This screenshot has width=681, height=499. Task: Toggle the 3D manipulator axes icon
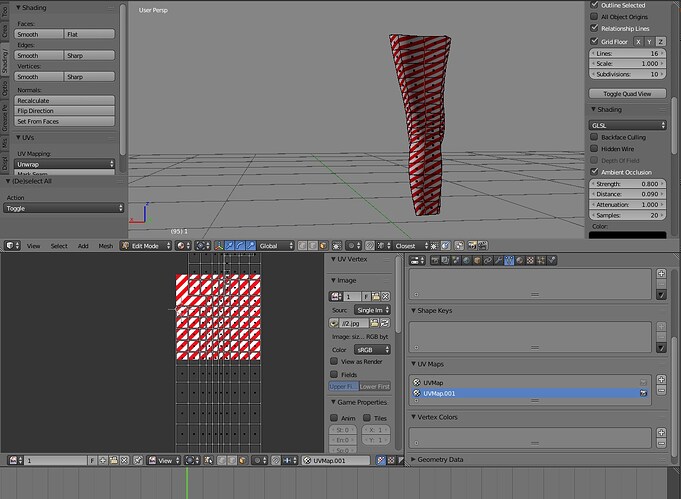tap(219, 246)
